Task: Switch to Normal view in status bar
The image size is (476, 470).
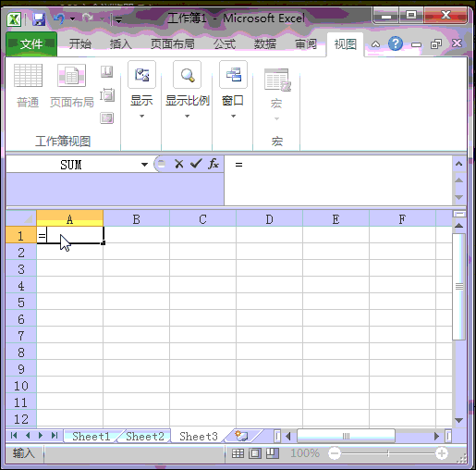Action: coord(238,453)
